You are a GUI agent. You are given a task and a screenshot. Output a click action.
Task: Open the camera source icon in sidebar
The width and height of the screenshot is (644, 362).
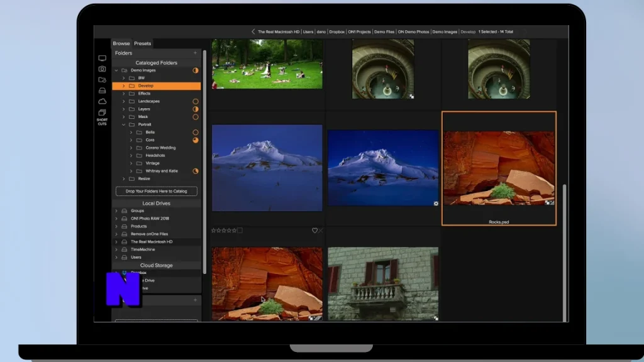pyautogui.click(x=103, y=69)
